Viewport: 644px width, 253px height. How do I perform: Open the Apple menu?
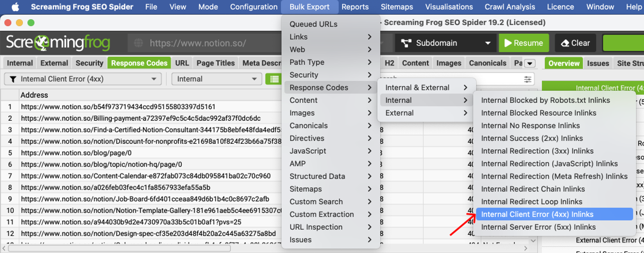click(15, 7)
